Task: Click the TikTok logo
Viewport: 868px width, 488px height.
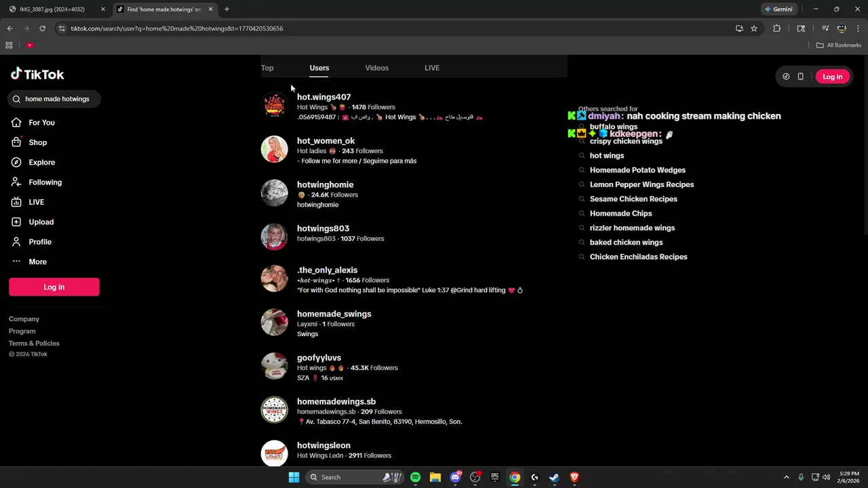Action: click(37, 75)
